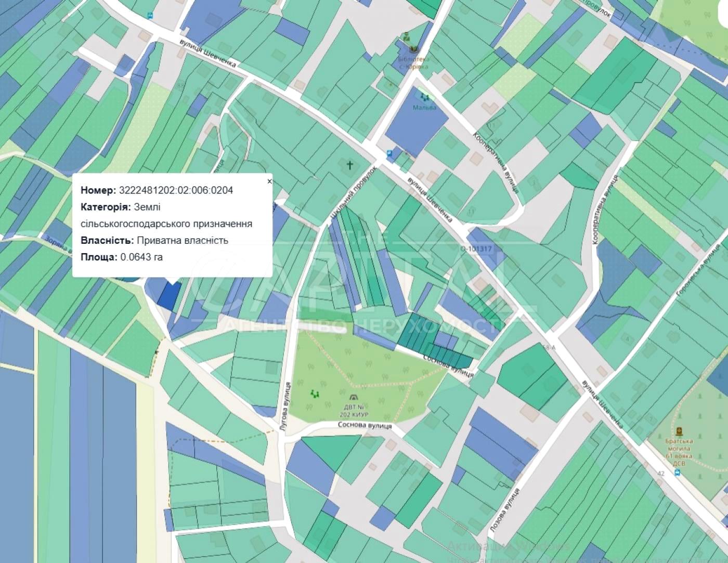The height and width of the screenshot is (563, 728).
Task: Click the top-left bus stop icon
Action: 150,16
